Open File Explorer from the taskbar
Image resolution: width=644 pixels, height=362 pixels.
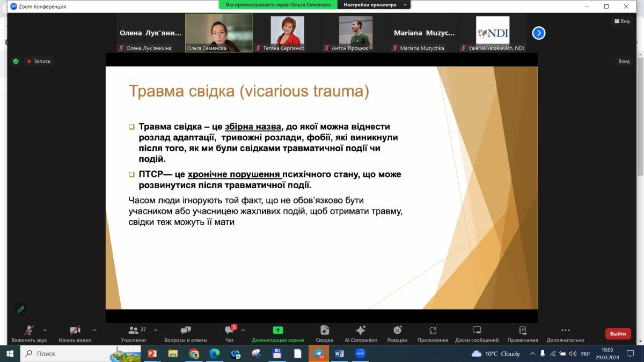pyautogui.click(x=173, y=353)
